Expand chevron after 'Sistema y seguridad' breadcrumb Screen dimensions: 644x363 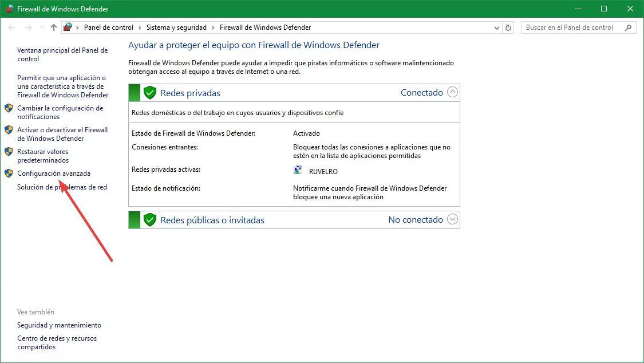[x=213, y=27]
